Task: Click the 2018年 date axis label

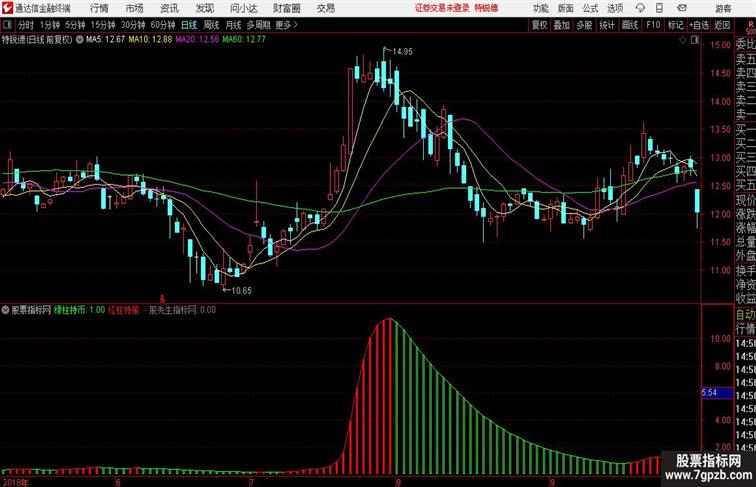Action: (x=15, y=482)
